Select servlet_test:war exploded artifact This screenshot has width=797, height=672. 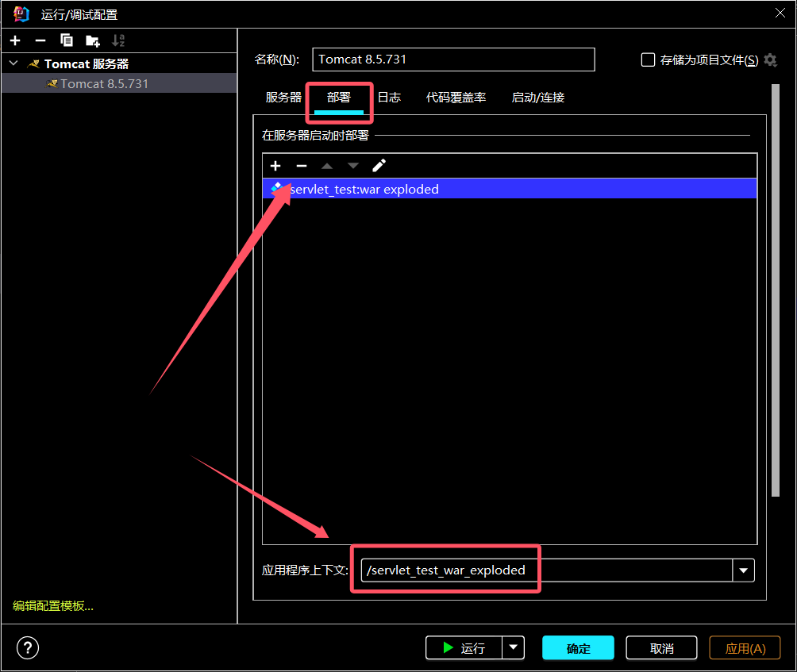click(510, 189)
